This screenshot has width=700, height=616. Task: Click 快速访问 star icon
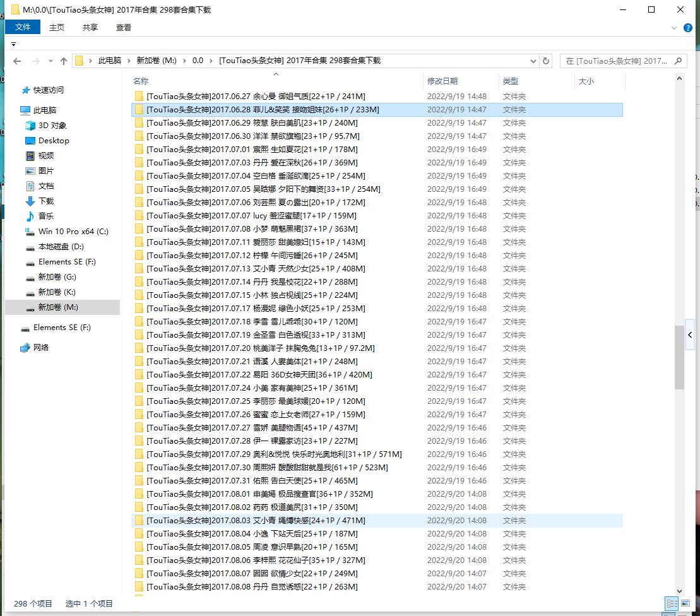26,90
